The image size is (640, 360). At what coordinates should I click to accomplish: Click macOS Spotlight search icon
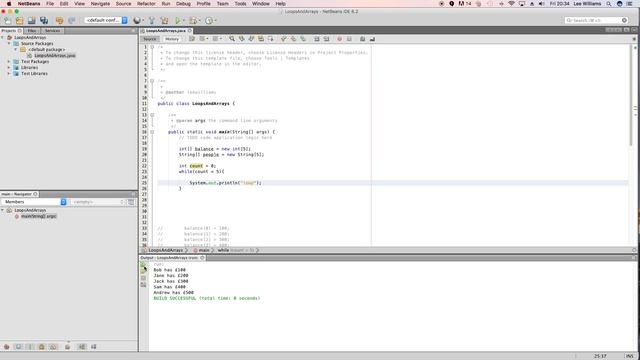pos(609,4)
